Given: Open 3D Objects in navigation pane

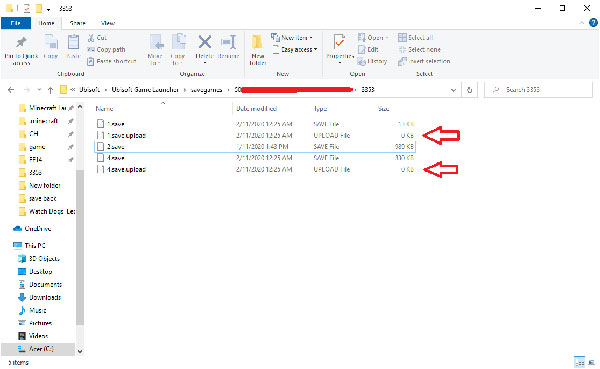Looking at the screenshot, I should click(39, 258).
